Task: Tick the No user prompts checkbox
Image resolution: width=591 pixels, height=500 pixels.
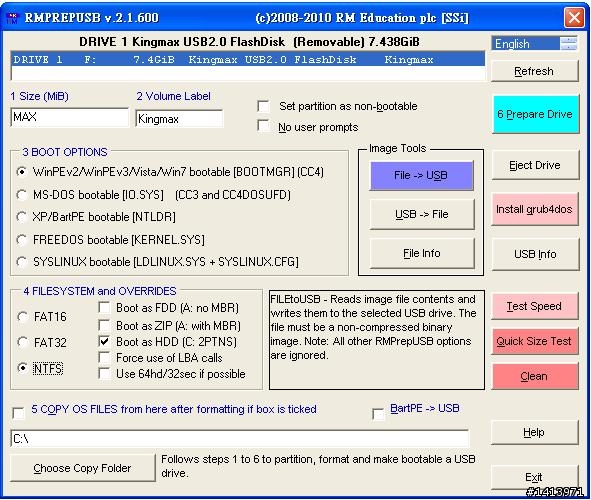Action: 263,125
